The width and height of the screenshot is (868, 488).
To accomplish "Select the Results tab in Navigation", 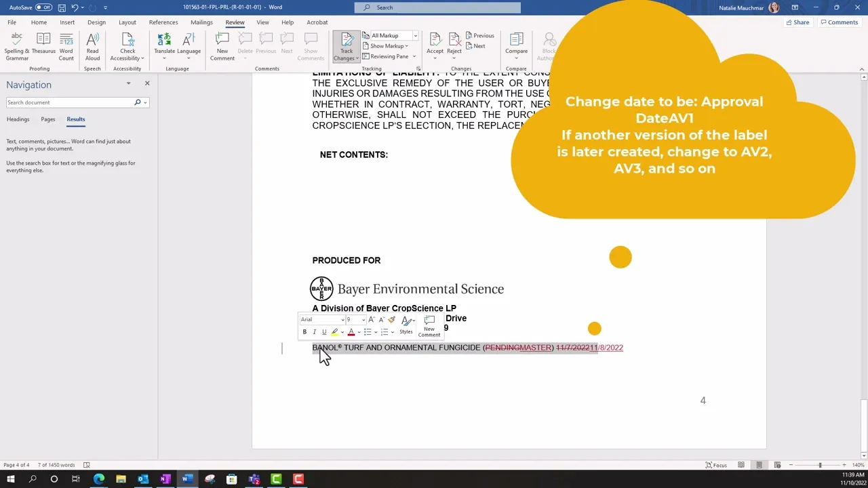I will (75, 119).
